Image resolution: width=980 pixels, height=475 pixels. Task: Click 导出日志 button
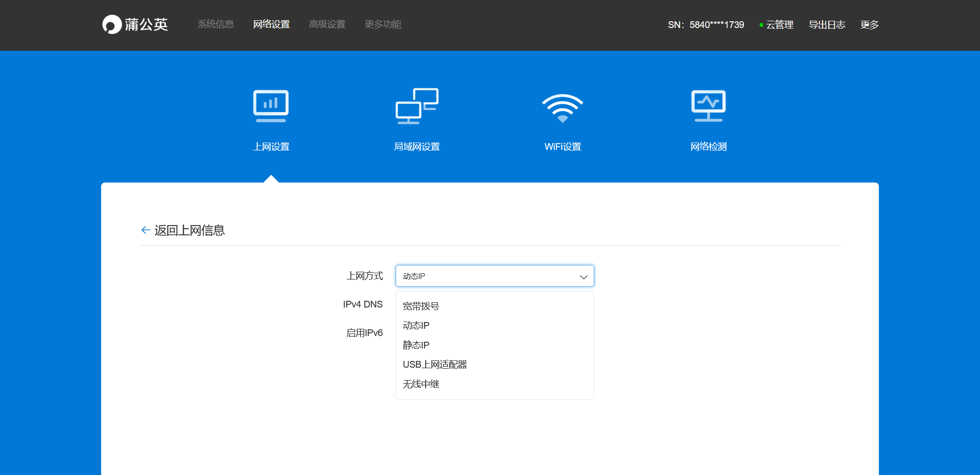tap(827, 25)
